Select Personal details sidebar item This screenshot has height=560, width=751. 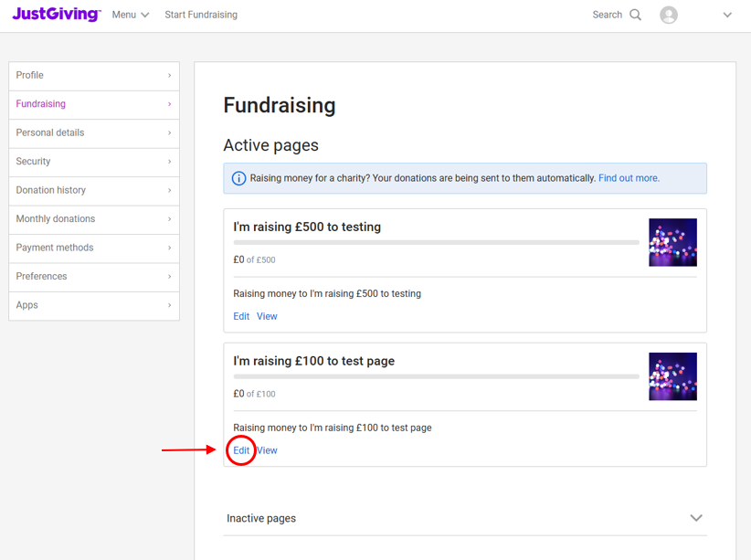click(94, 133)
